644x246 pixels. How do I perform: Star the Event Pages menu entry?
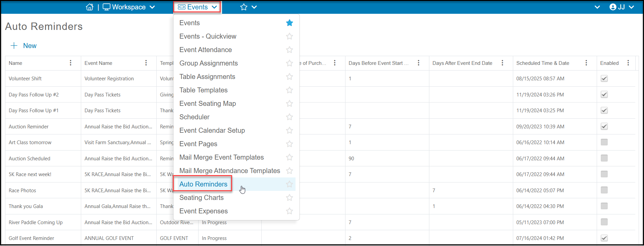(x=289, y=144)
